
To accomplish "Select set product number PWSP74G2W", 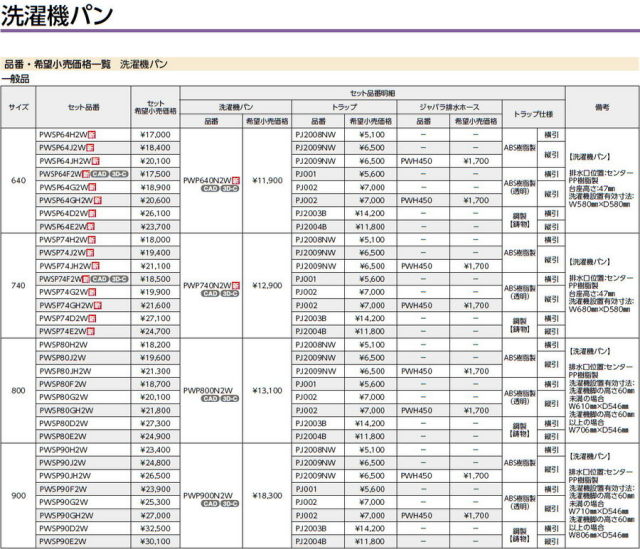I will coord(64,292).
